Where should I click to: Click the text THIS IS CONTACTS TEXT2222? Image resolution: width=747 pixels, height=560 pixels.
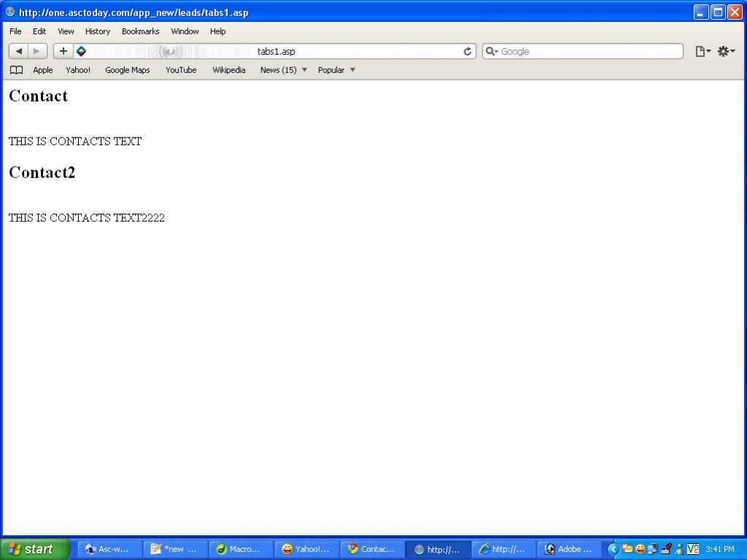[x=86, y=218]
